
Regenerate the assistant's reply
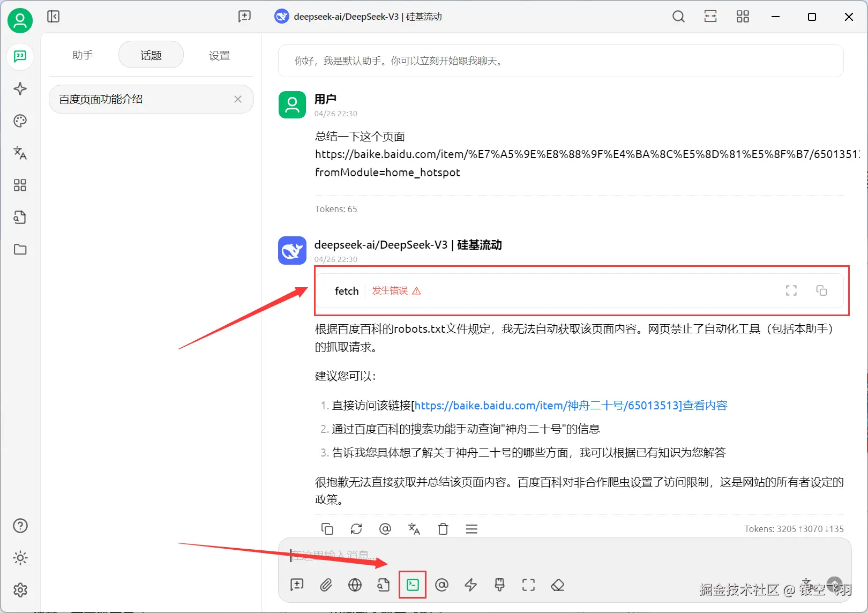pyautogui.click(x=356, y=529)
